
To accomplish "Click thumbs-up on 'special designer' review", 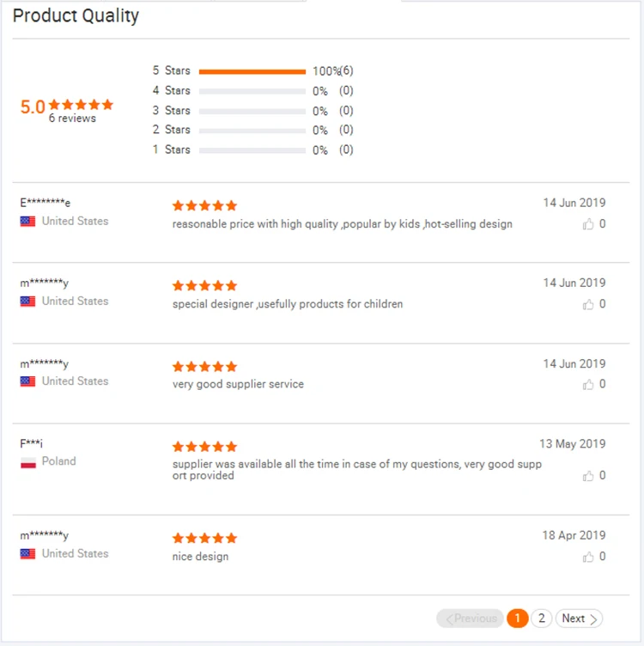I will pos(588,304).
